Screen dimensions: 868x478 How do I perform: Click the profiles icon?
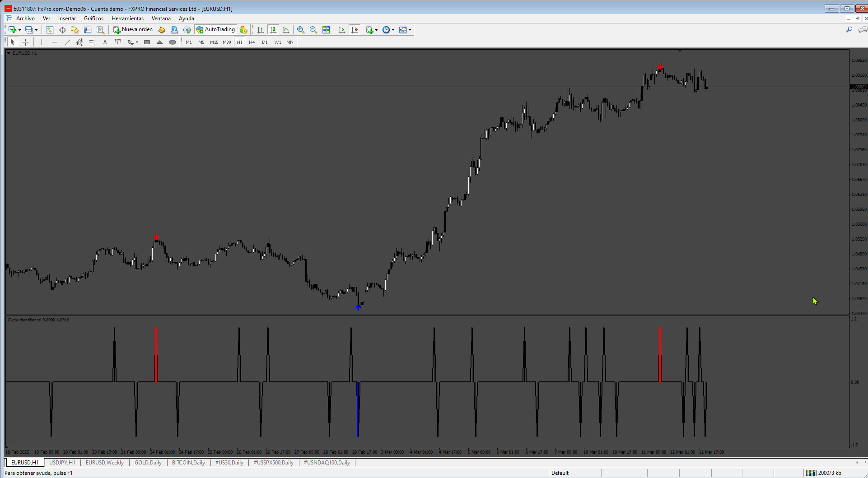pyautogui.click(x=29, y=30)
